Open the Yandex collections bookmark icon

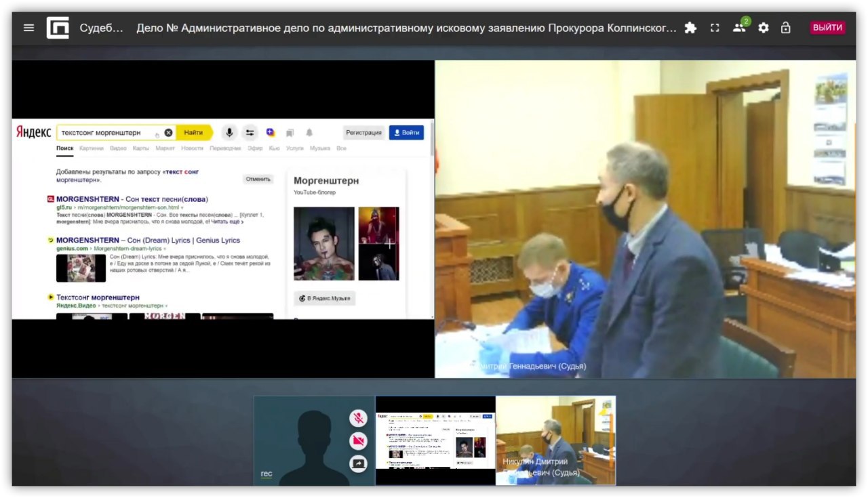pos(290,133)
